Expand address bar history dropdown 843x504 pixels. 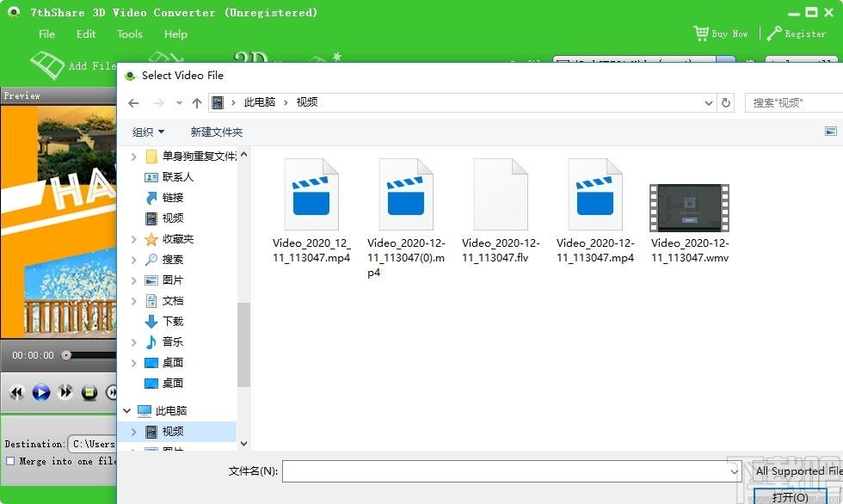(709, 102)
